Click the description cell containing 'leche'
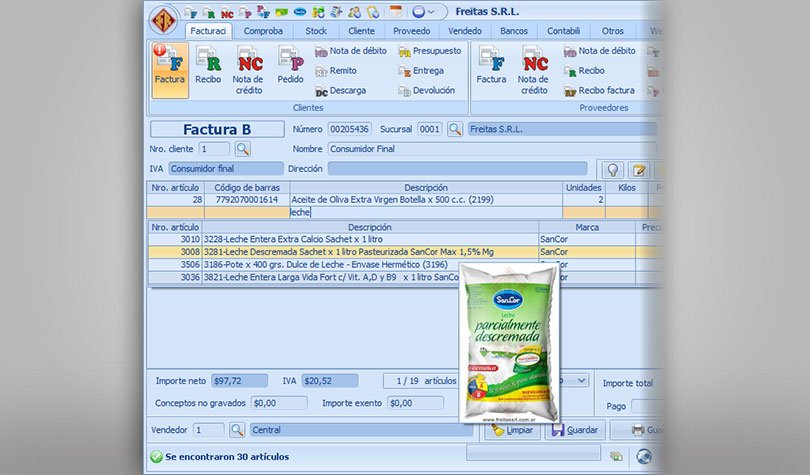This screenshot has width=810, height=475. point(426,212)
